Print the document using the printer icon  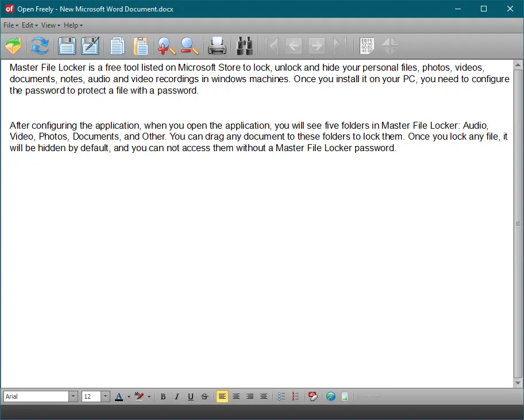pyautogui.click(x=217, y=46)
